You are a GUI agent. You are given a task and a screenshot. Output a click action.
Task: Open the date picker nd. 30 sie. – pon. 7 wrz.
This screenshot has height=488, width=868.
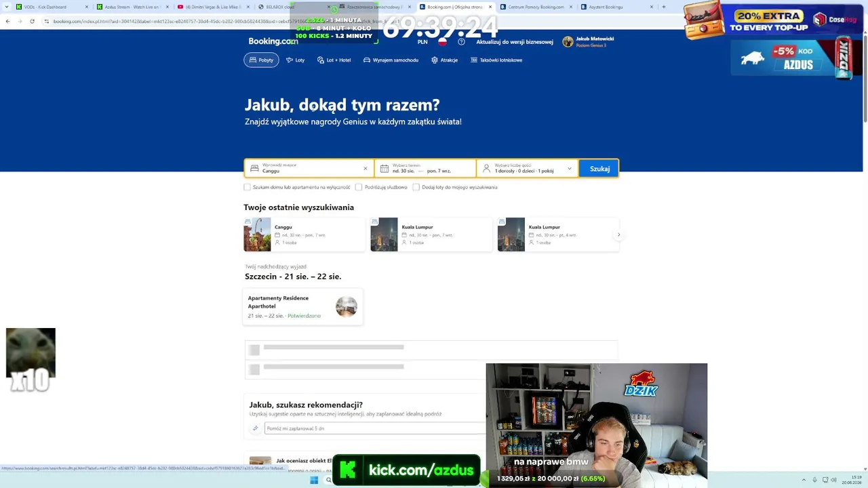(x=425, y=169)
